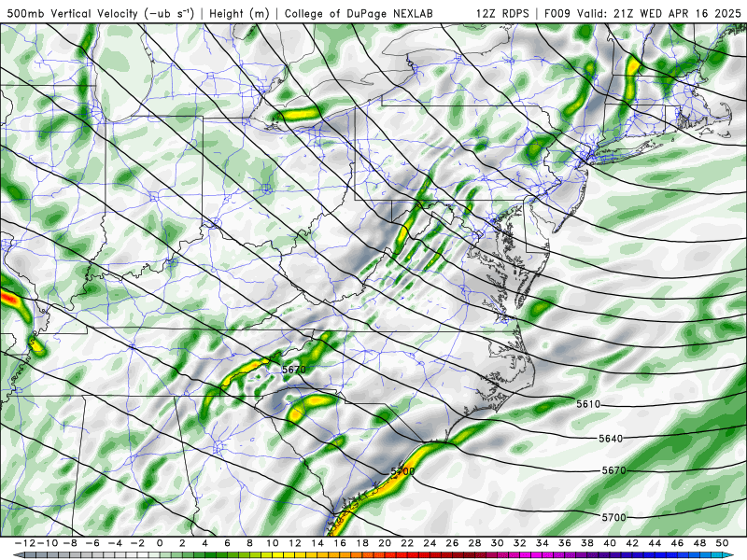Click the 30 value on the color scale
Screen dimensions: 747x560
tap(498, 543)
